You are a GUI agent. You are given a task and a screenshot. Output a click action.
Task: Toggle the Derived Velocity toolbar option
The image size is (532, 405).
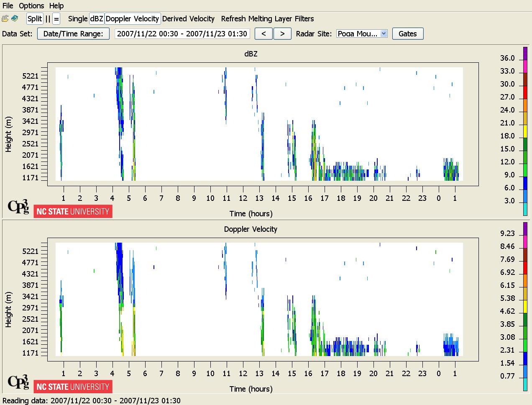tap(188, 19)
